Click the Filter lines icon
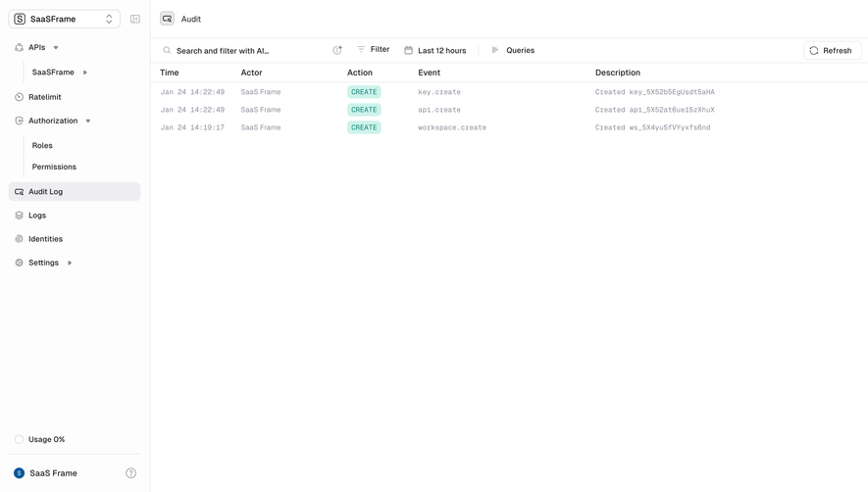868x492 pixels. [361, 49]
